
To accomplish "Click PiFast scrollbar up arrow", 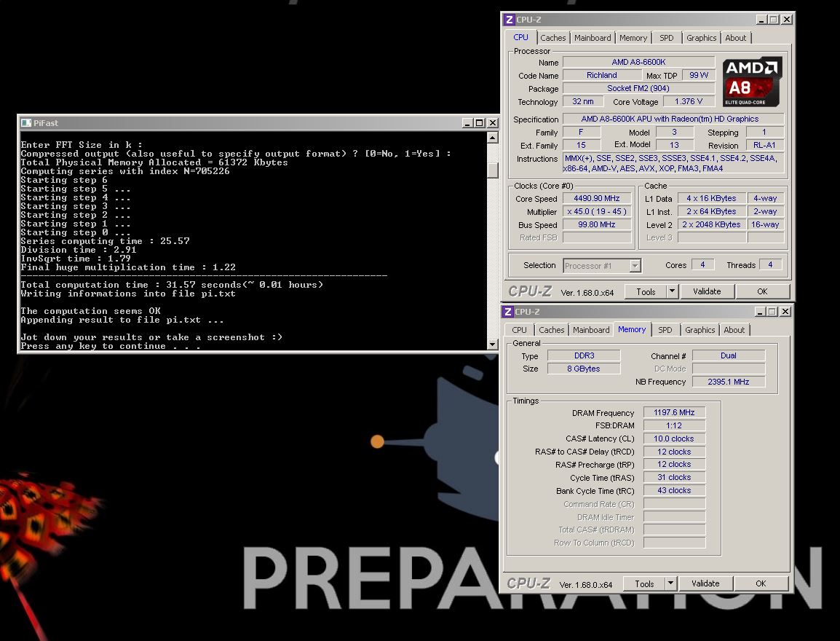I will (492, 138).
